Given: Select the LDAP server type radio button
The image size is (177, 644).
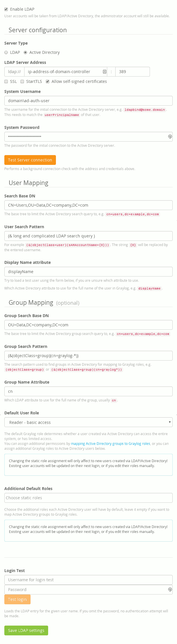Looking at the screenshot, I should 6,52.
